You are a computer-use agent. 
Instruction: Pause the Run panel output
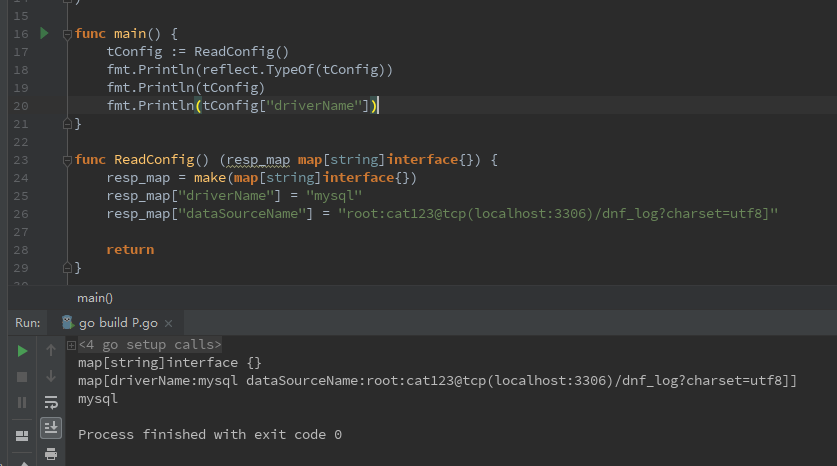tap(22, 402)
